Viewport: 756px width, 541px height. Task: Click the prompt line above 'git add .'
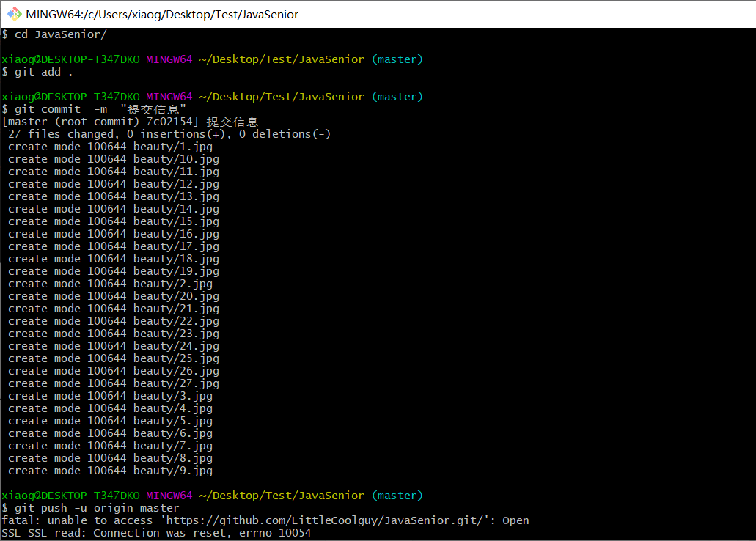(212, 60)
